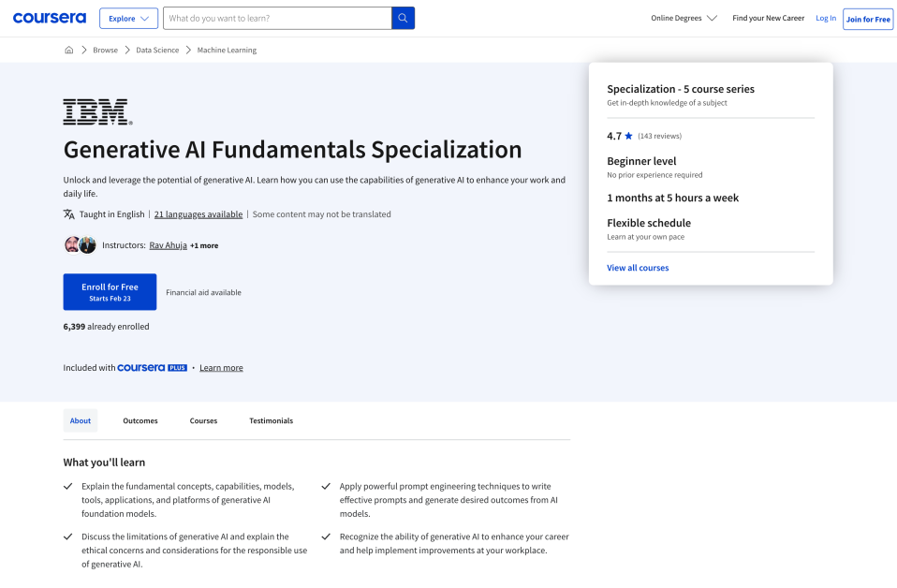Open the View all courses link
Image resolution: width=897 pixels, height=588 pixels.
click(x=638, y=267)
